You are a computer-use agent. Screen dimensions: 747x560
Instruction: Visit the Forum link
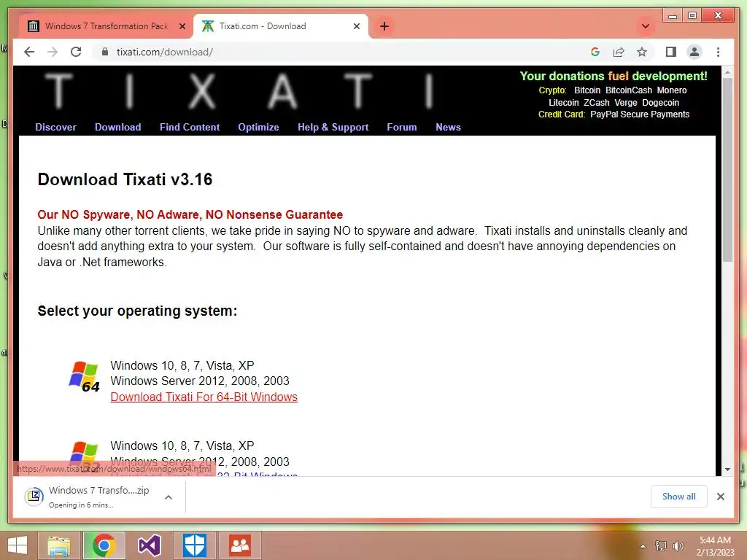(402, 127)
